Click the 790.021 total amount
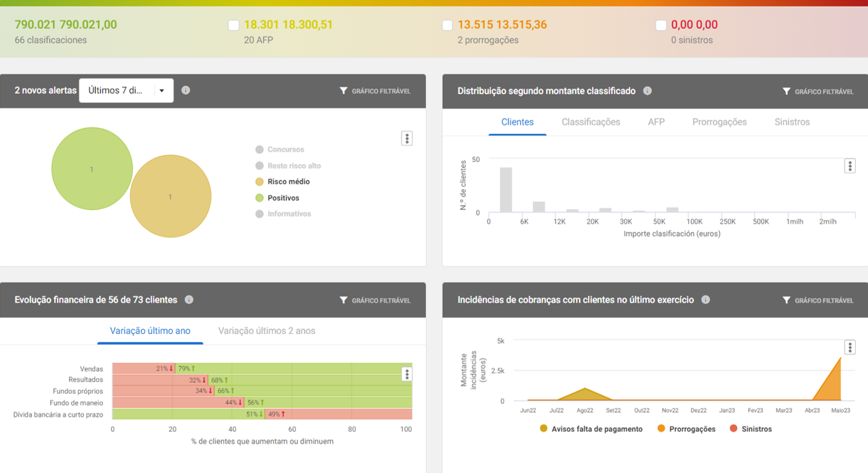Image resolution: width=868 pixels, height=473 pixels. tap(66, 24)
